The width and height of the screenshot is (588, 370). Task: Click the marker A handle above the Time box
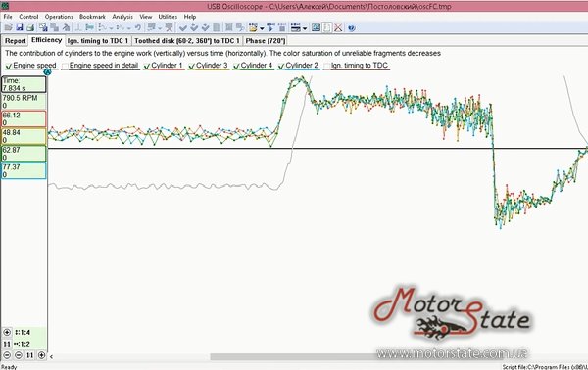pos(47,71)
